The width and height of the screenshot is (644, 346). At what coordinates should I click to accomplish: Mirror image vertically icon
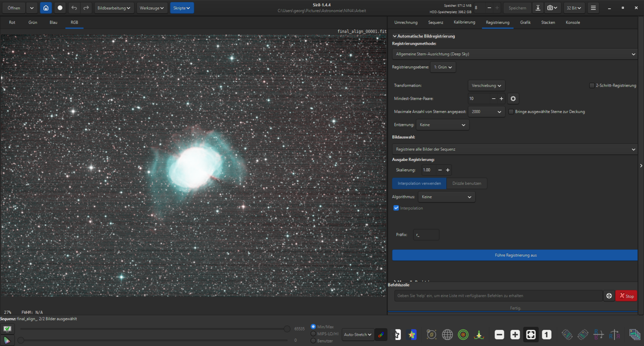pyautogui.click(x=614, y=335)
